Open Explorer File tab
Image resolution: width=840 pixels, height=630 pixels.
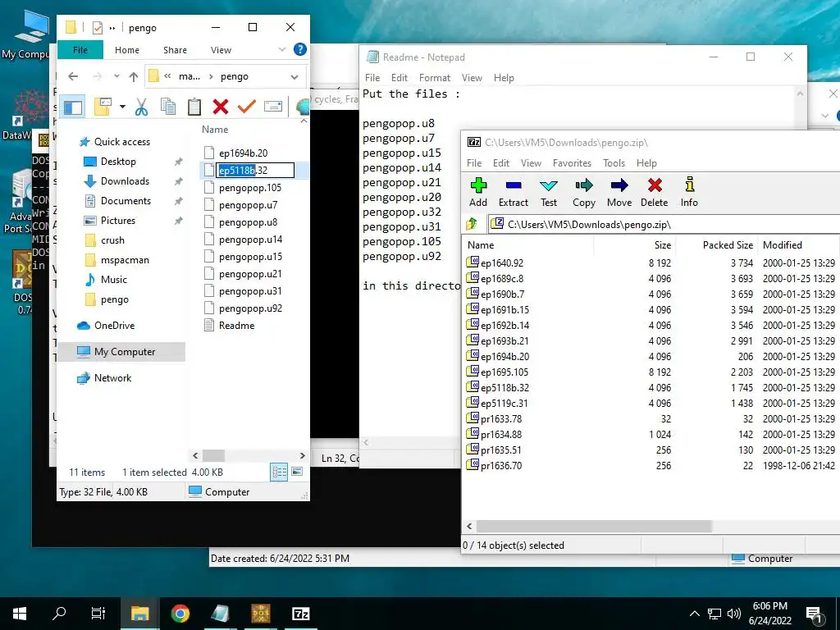click(80, 50)
